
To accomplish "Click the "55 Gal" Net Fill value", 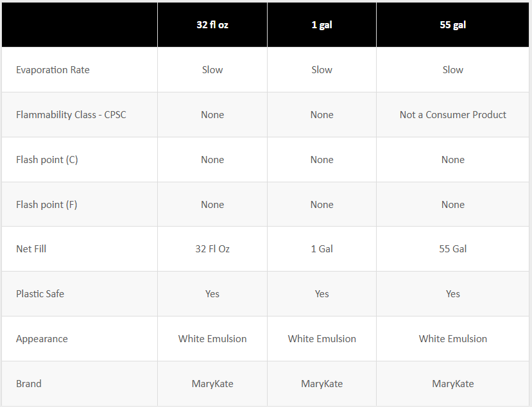I will pos(452,249).
